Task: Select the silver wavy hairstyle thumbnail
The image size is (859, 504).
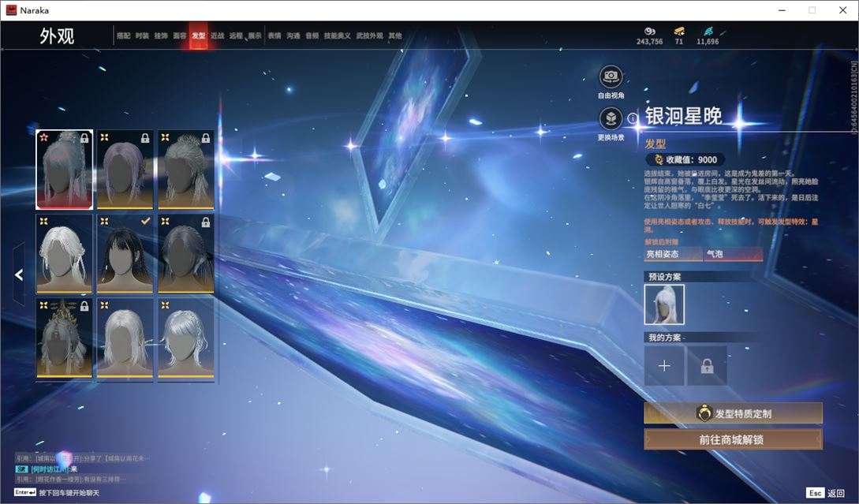Action: (185, 338)
